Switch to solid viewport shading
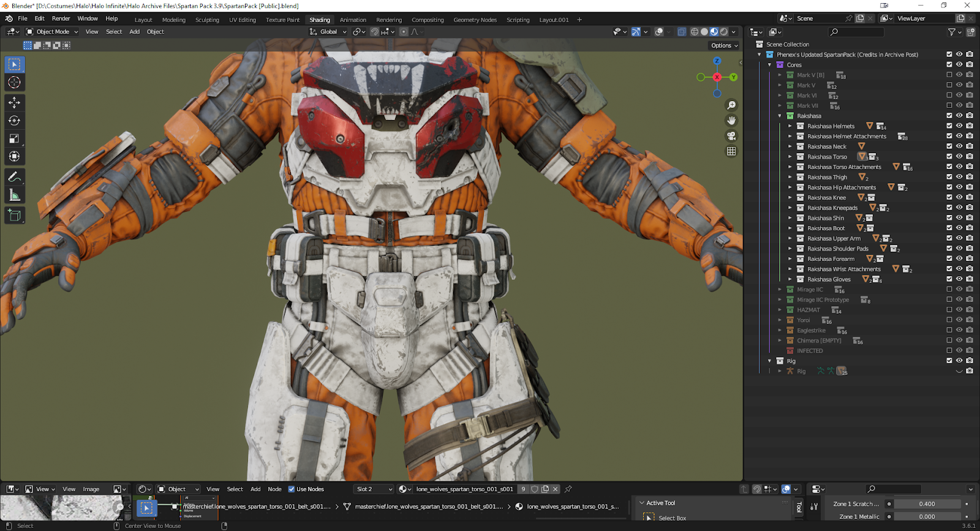 tap(704, 32)
